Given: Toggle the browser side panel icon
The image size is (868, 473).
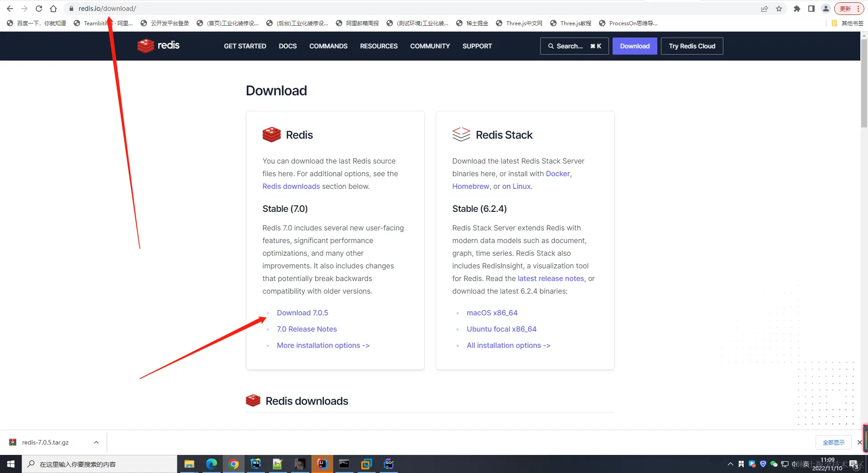Looking at the screenshot, I should click(811, 9).
